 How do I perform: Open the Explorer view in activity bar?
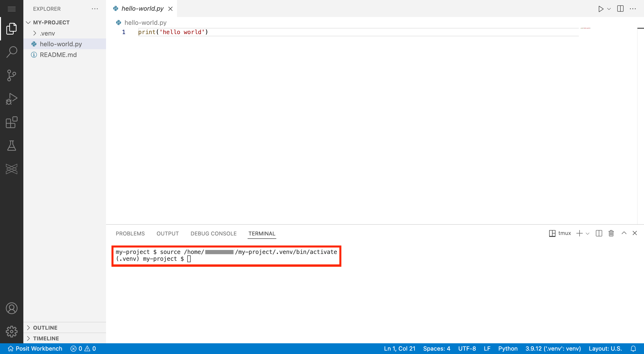[x=11, y=28]
